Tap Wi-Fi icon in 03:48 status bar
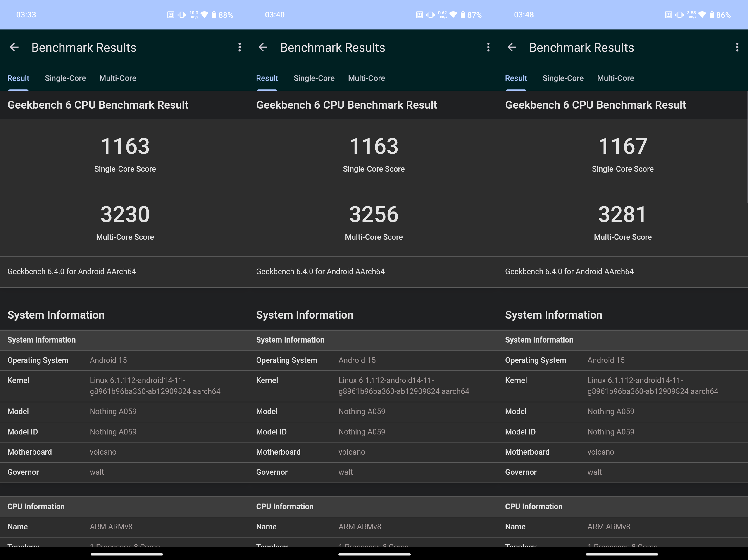The width and height of the screenshot is (748, 560). pos(702,15)
